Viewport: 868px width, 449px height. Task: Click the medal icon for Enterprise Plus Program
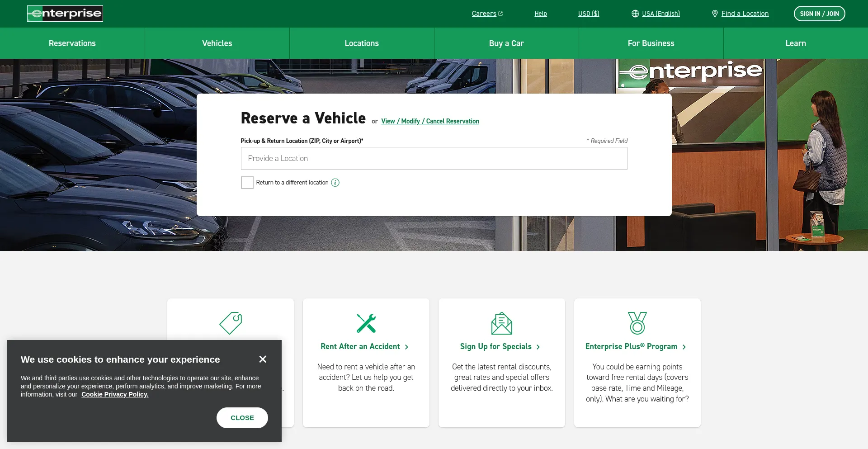tap(637, 323)
